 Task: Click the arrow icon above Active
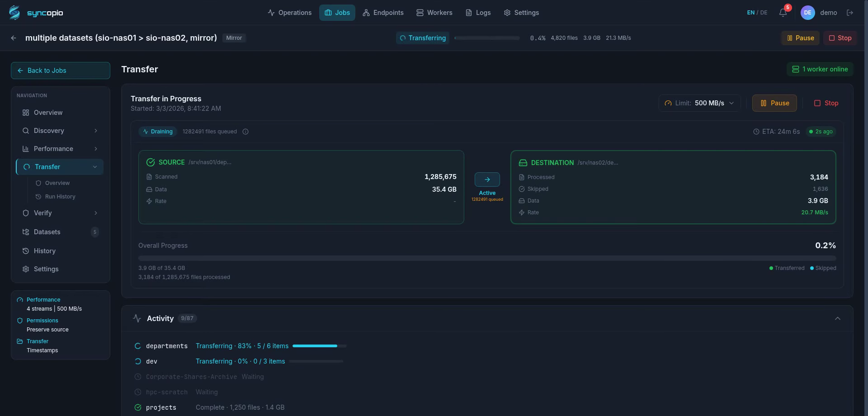[487, 180]
